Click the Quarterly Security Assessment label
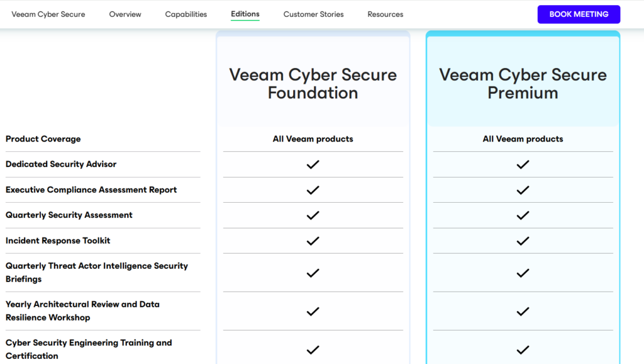The height and width of the screenshot is (364, 644). tap(69, 215)
